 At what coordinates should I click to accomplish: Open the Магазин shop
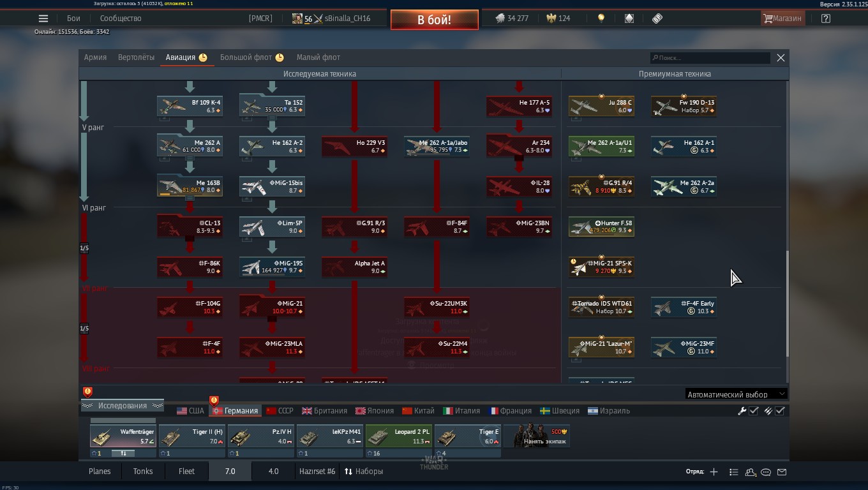tap(782, 19)
